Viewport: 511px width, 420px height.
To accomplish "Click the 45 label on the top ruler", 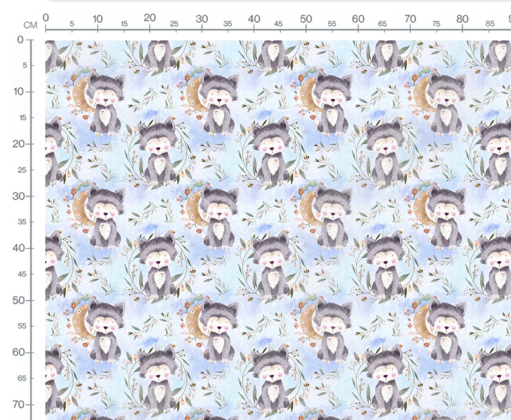I will (x=278, y=24).
